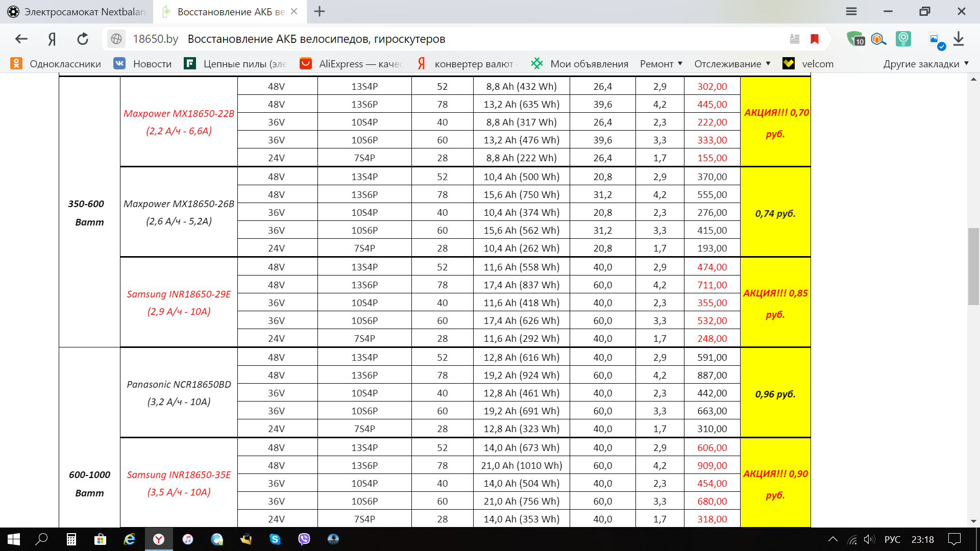The width and height of the screenshot is (980, 551).
Task: Click the 21,0 Ah (1010 Wh) capacity cell
Action: point(521,465)
